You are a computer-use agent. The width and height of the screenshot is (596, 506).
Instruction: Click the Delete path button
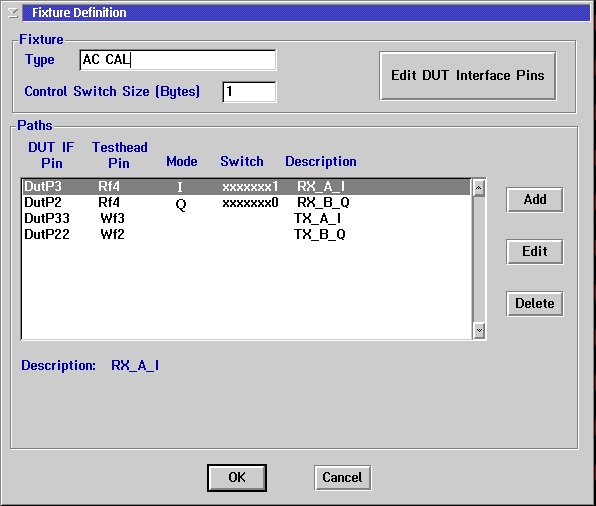[x=535, y=303]
